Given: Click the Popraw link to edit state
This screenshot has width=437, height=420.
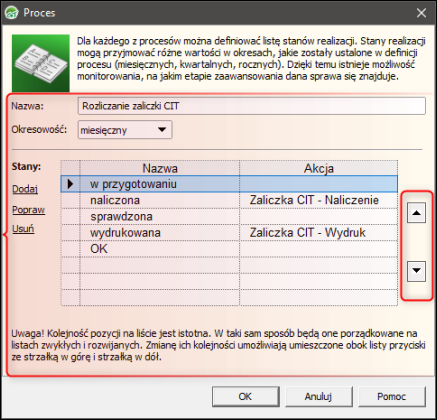Looking at the screenshot, I should tap(28, 210).
